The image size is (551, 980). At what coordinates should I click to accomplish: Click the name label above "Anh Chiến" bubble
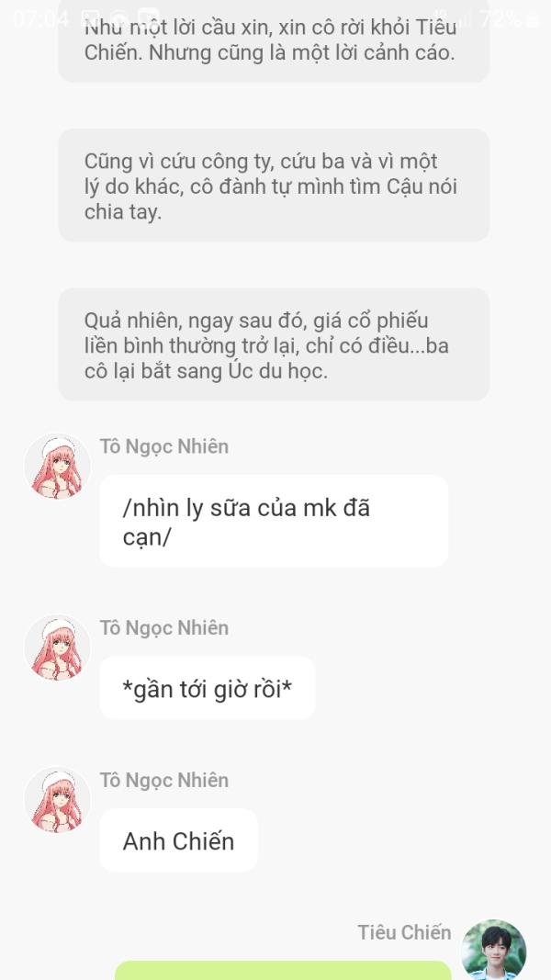pyautogui.click(x=164, y=780)
